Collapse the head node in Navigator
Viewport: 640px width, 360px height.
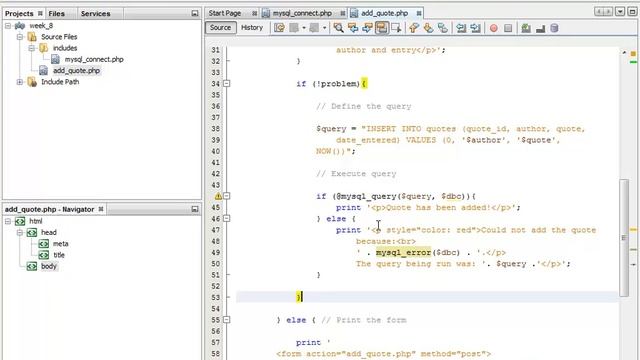coord(20,233)
